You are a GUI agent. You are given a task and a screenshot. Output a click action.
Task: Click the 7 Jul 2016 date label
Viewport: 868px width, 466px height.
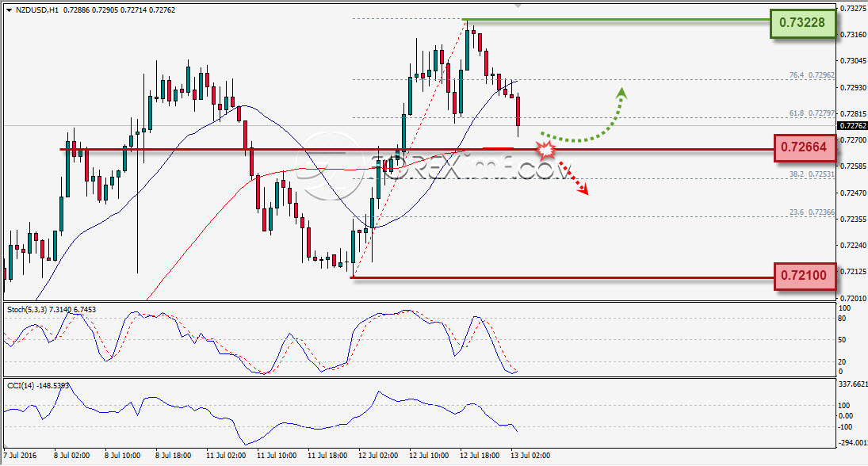pos(21,456)
